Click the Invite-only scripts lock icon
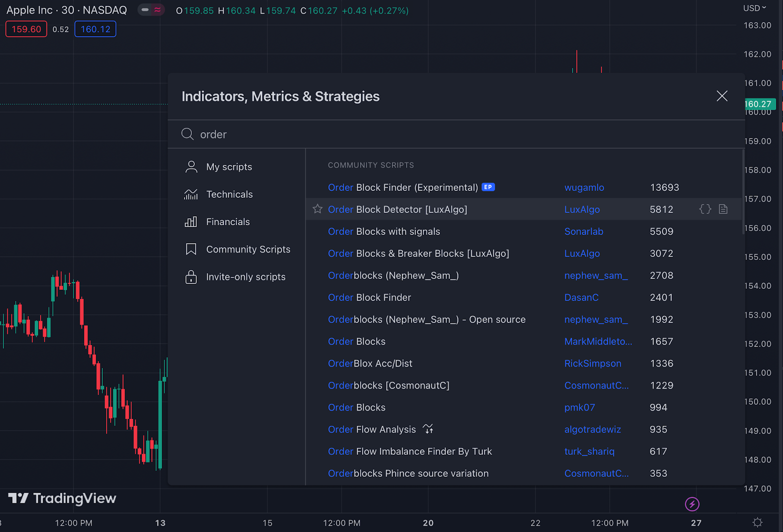783x532 pixels. click(x=190, y=276)
